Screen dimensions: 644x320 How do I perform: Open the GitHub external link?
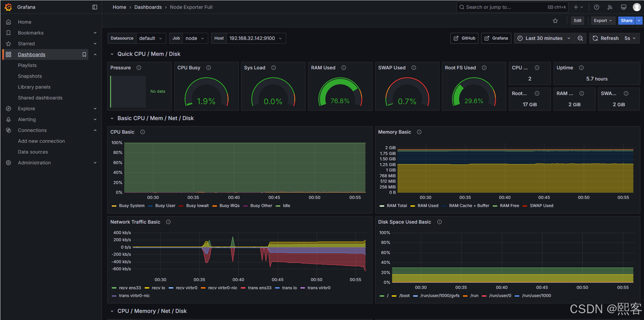464,38
